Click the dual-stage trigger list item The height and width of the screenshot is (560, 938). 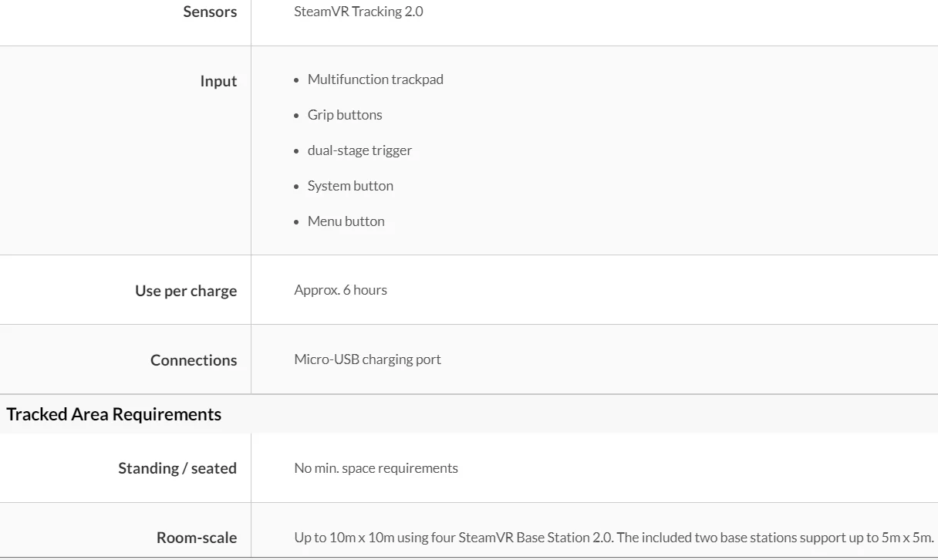[x=359, y=150]
